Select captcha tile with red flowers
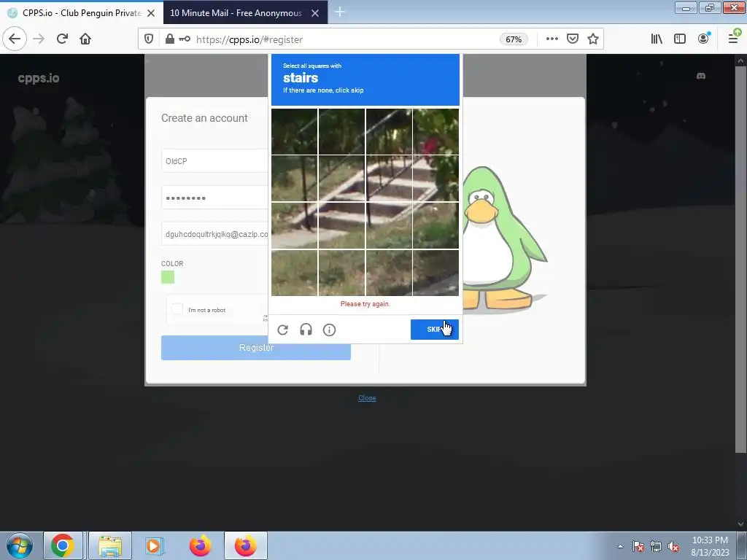 [436, 131]
